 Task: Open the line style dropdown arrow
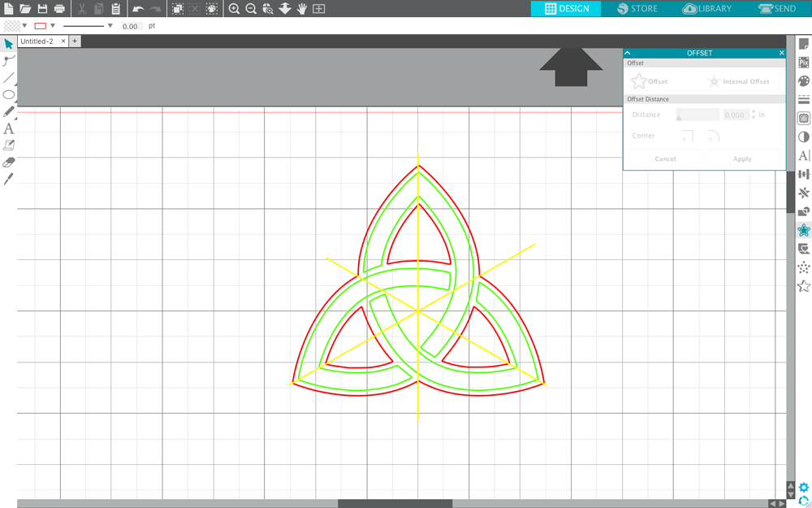(x=110, y=25)
